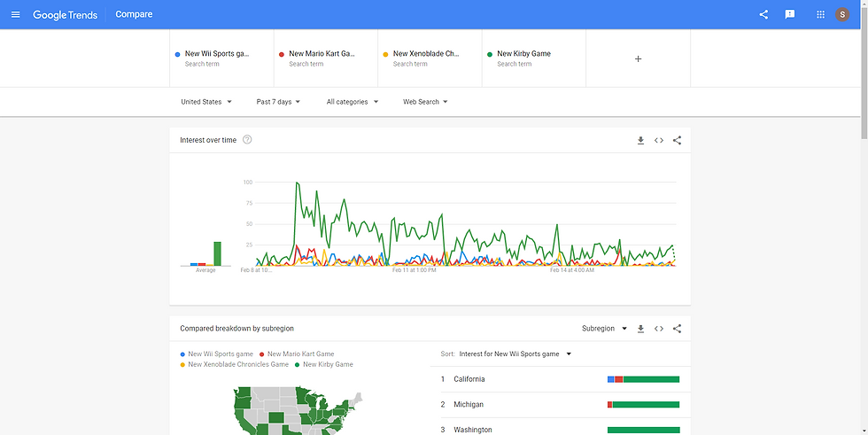The height and width of the screenshot is (435, 868).
Task: Click the Feb 14 at 4:00 AM axis label
Action: point(572,270)
